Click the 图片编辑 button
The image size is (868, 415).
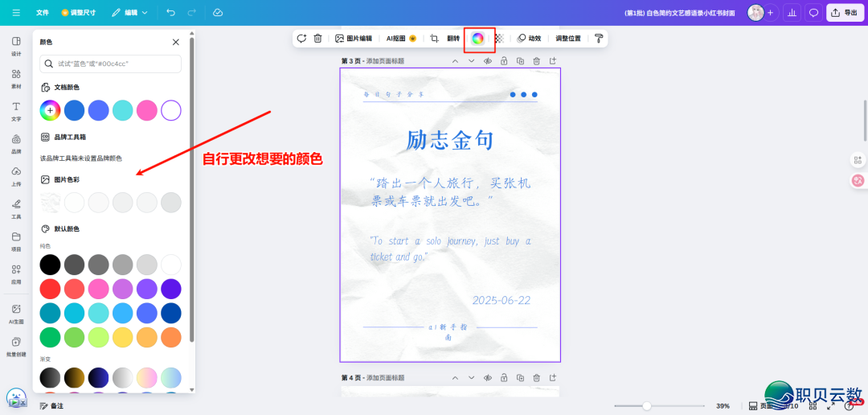pyautogui.click(x=354, y=38)
